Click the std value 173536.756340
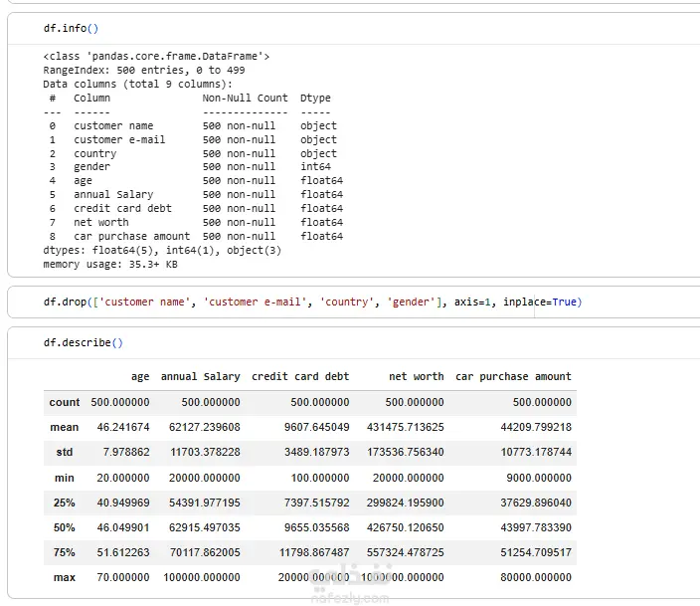Image resolution: width=700 pixels, height=606 pixels. click(406, 453)
